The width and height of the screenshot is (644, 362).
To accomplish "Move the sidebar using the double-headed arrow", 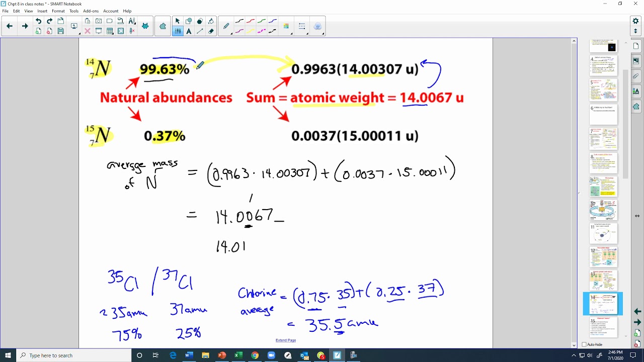I will pos(637,216).
